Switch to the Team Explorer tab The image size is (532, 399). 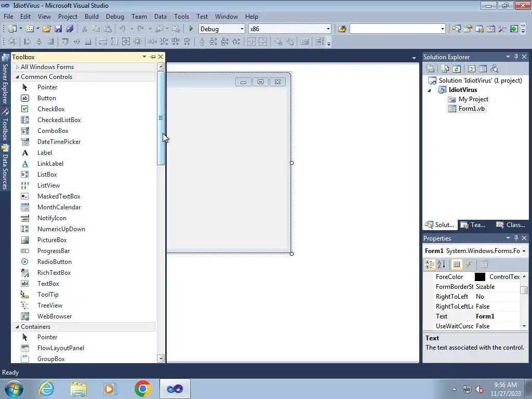point(473,225)
